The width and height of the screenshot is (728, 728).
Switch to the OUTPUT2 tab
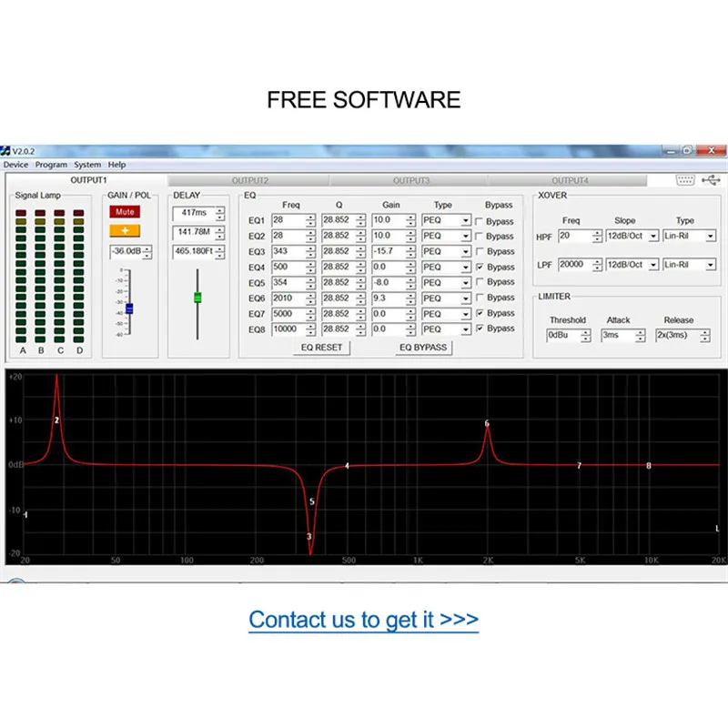point(249,180)
